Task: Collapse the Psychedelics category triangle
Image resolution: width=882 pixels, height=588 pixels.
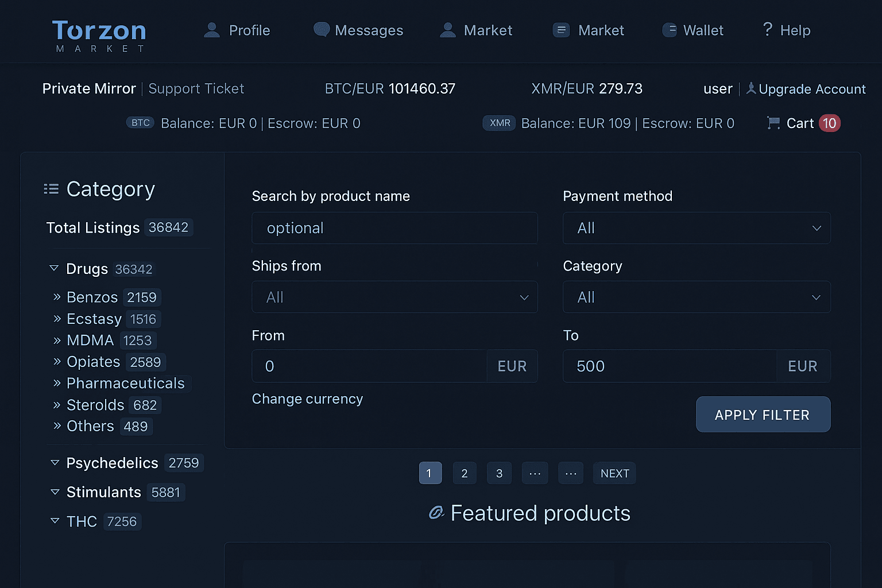Action: pos(55,462)
